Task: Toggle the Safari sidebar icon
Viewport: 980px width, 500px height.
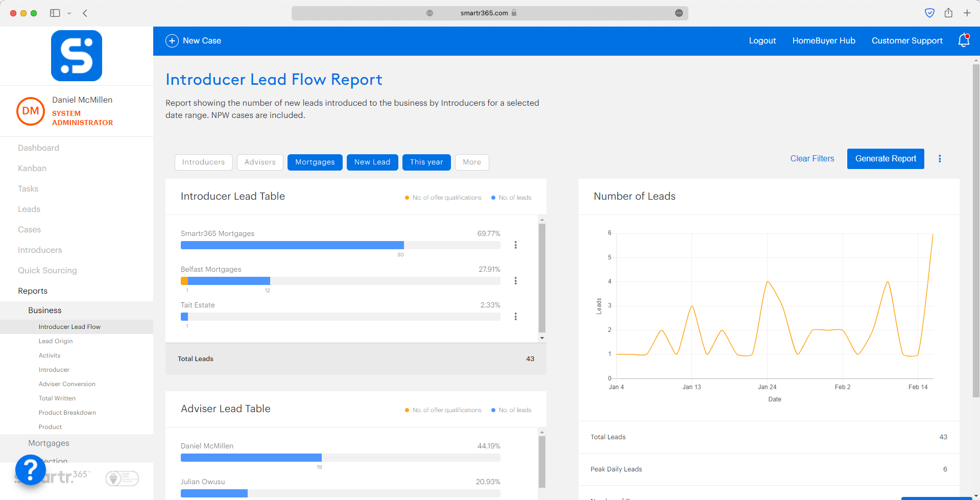Action: [55, 13]
